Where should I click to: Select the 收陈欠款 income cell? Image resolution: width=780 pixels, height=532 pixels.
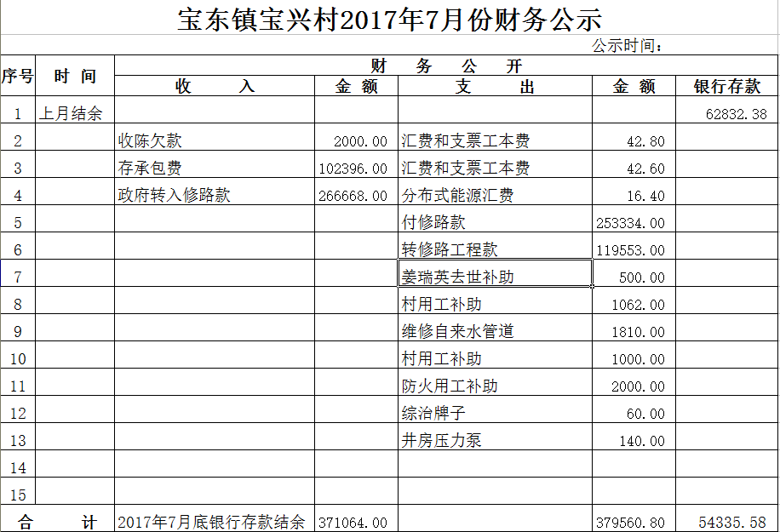coord(215,137)
